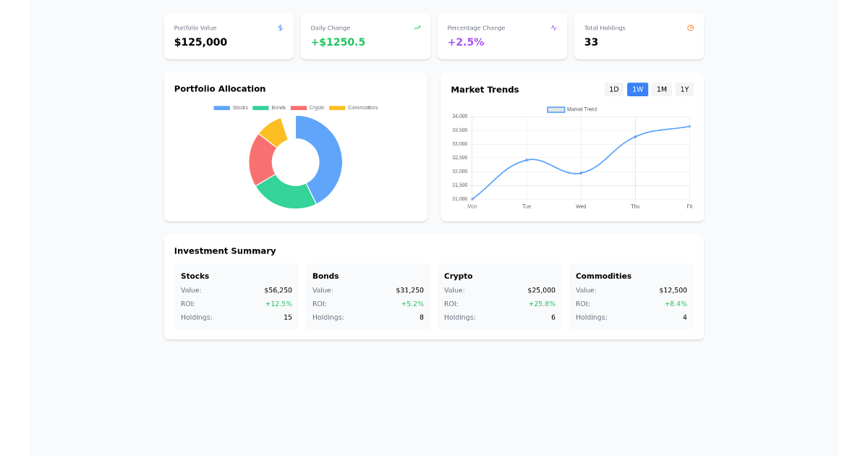The height and width of the screenshot is (456, 868).
Task: Click the Commodities card in Investment Summary
Action: pyautogui.click(x=631, y=296)
